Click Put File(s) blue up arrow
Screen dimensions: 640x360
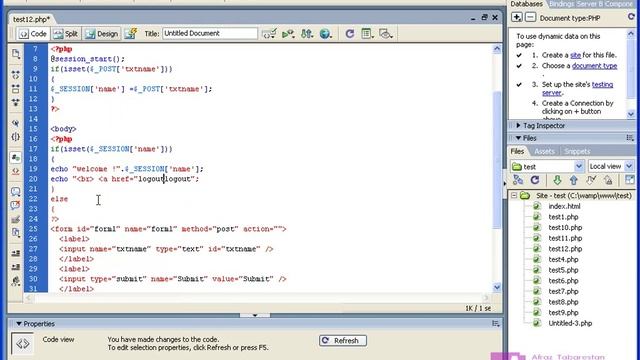(x=573, y=180)
